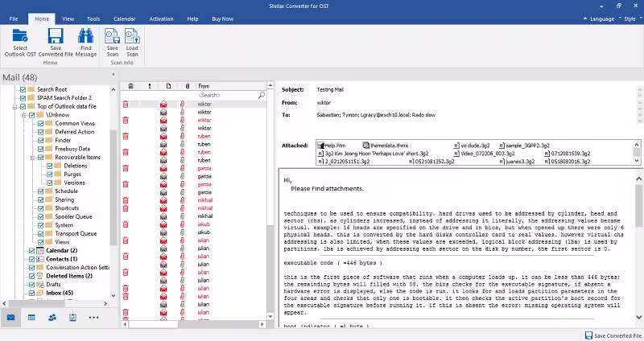Open 0712081539.3g2 attachment
This screenshot has height=341, width=644.
tap(568, 154)
